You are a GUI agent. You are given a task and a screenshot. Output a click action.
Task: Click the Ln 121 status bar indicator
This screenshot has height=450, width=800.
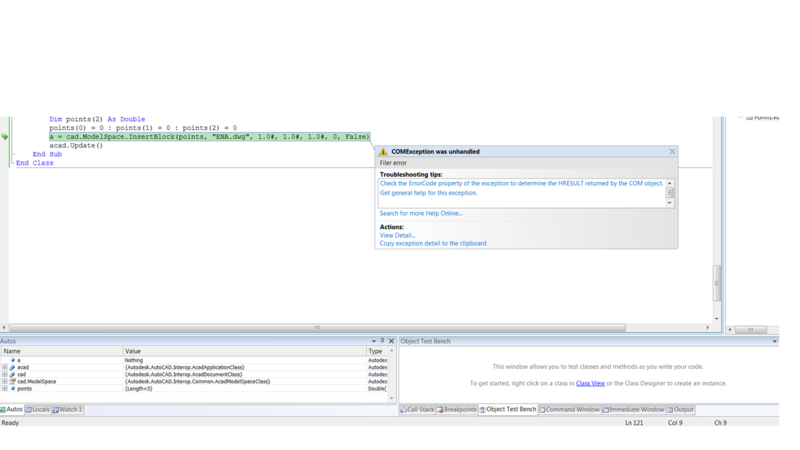[634, 423]
